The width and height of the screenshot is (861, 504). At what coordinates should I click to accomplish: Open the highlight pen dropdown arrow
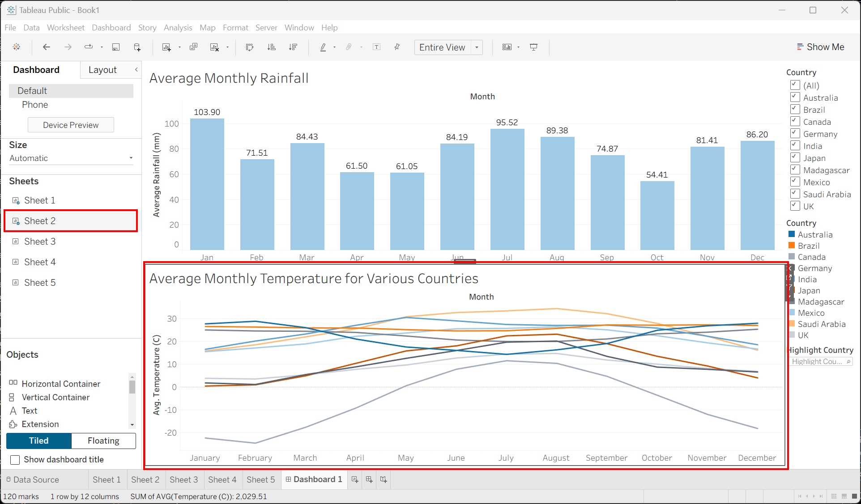click(x=334, y=47)
